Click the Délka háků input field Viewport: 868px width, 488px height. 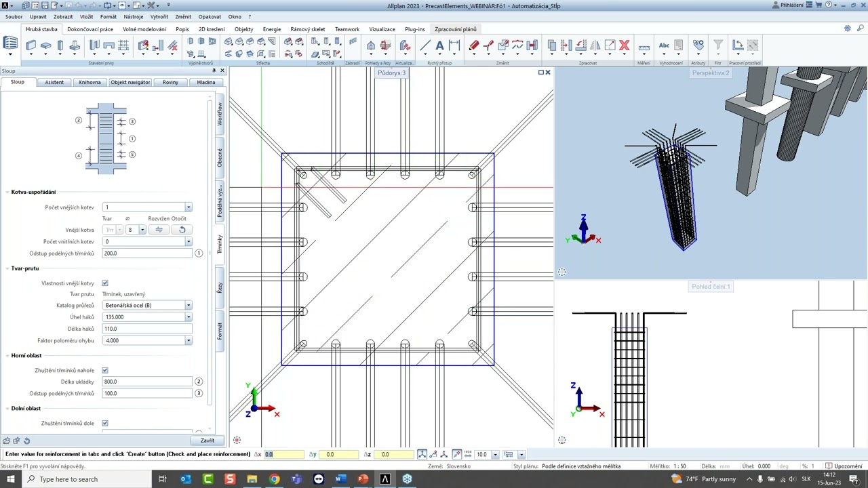tap(147, 329)
